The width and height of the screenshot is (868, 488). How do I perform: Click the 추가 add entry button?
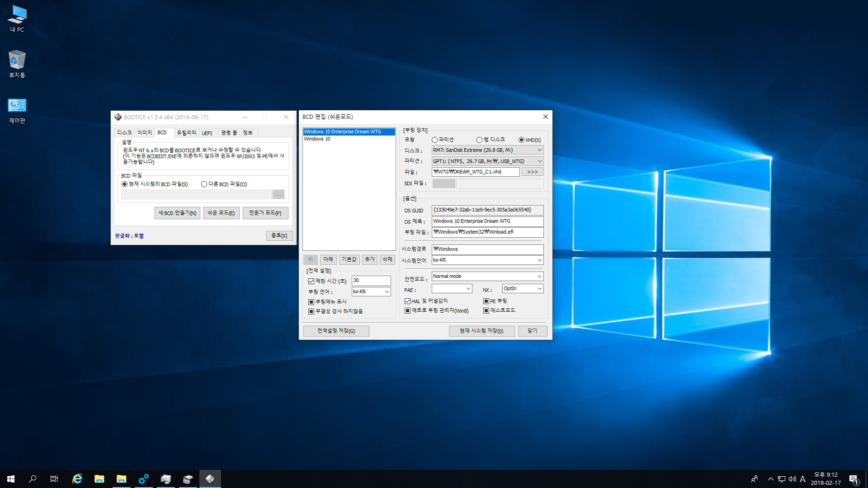[x=370, y=259]
